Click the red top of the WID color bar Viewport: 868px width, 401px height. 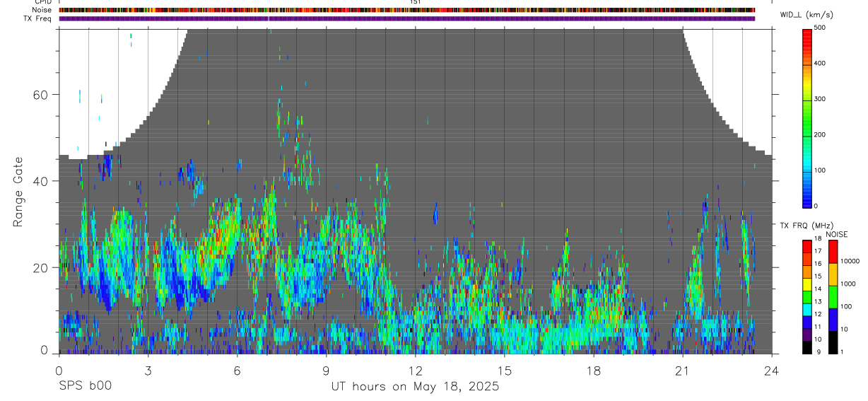807,33
